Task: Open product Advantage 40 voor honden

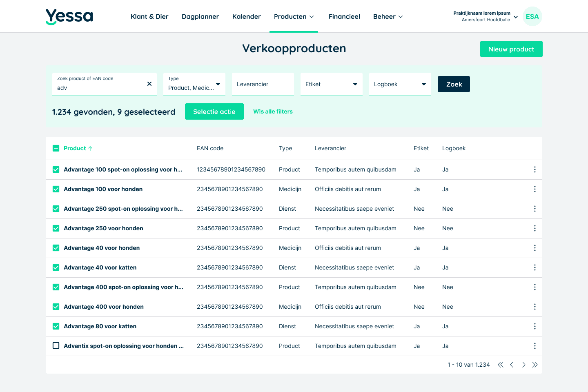Action: pos(102,248)
